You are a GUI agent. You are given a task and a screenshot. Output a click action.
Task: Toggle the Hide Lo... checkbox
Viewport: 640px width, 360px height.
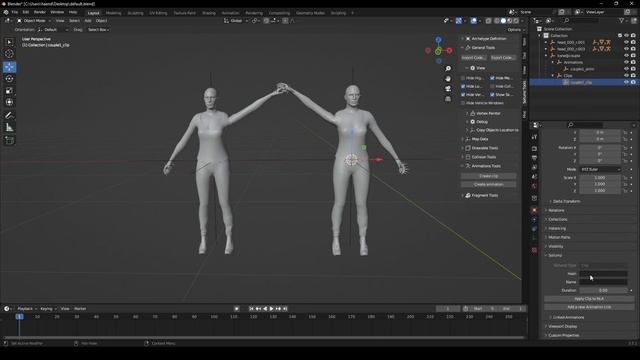(463, 86)
